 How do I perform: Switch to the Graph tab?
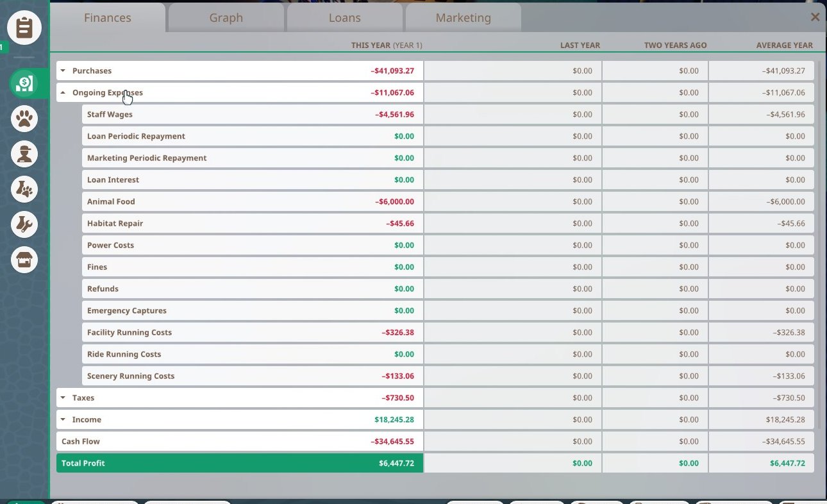click(x=226, y=18)
